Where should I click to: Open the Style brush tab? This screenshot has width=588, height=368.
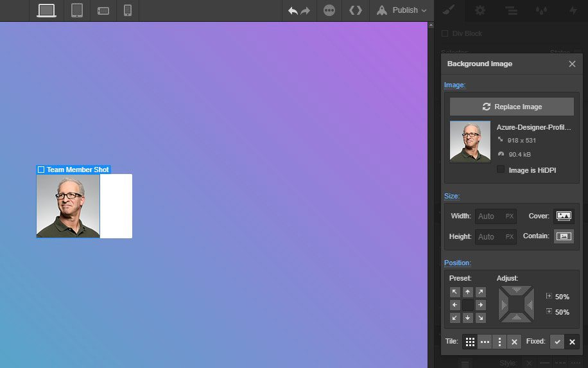449,10
